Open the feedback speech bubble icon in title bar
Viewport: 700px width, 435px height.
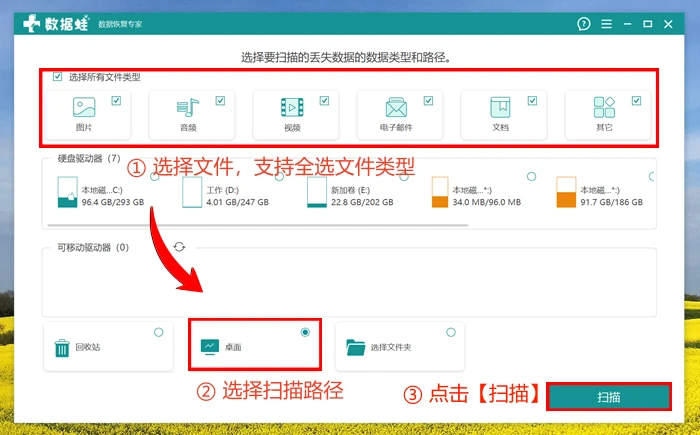click(x=584, y=23)
